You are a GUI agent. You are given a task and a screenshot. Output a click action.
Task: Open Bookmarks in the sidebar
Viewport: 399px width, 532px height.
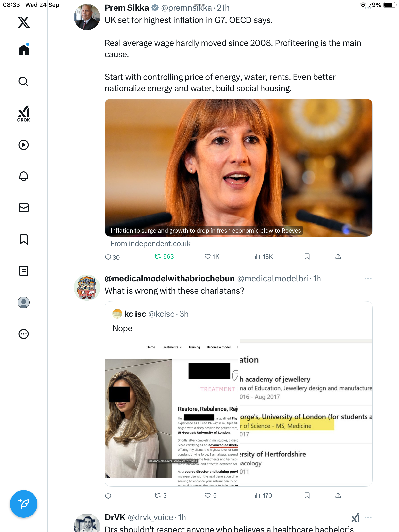click(24, 239)
